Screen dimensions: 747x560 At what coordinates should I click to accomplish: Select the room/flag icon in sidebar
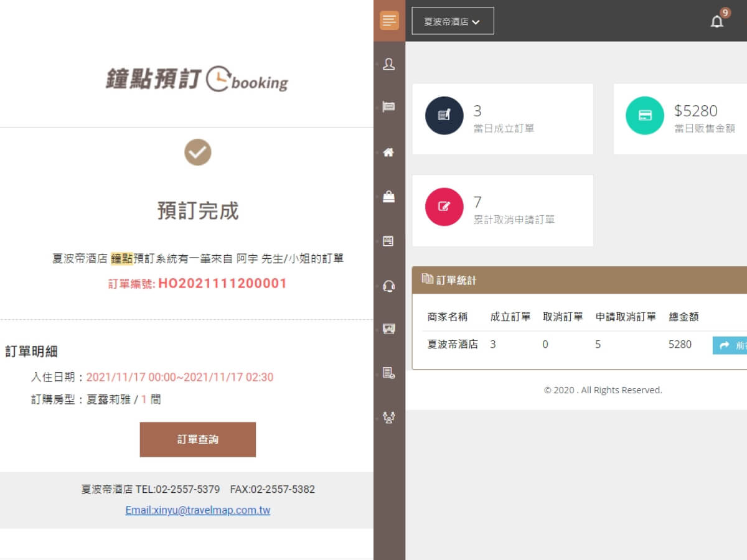[x=388, y=107]
